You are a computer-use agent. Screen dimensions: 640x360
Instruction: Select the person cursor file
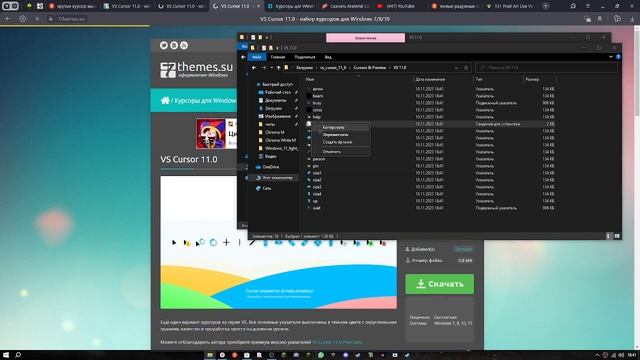[x=318, y=159]
